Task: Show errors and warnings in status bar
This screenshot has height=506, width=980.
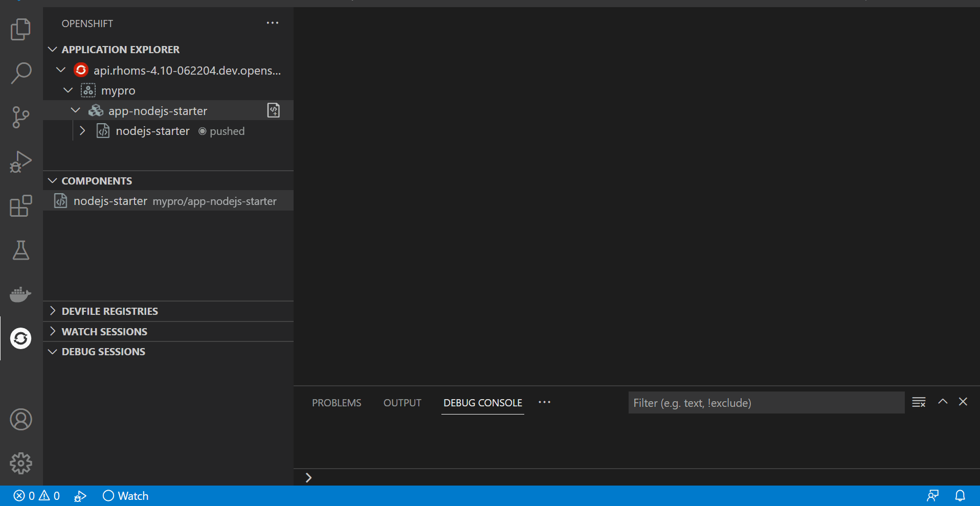Action: 36,496
